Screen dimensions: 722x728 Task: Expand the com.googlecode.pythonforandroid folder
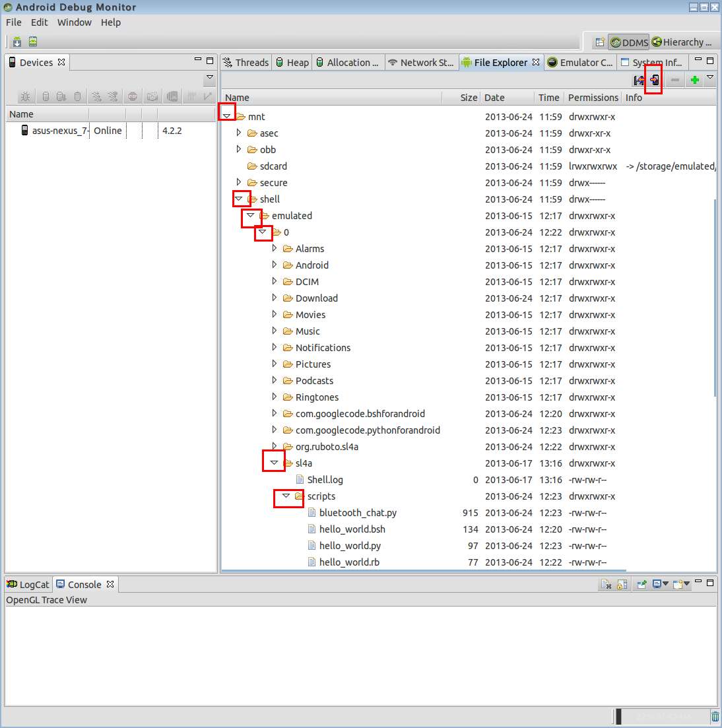pos(275,430)
